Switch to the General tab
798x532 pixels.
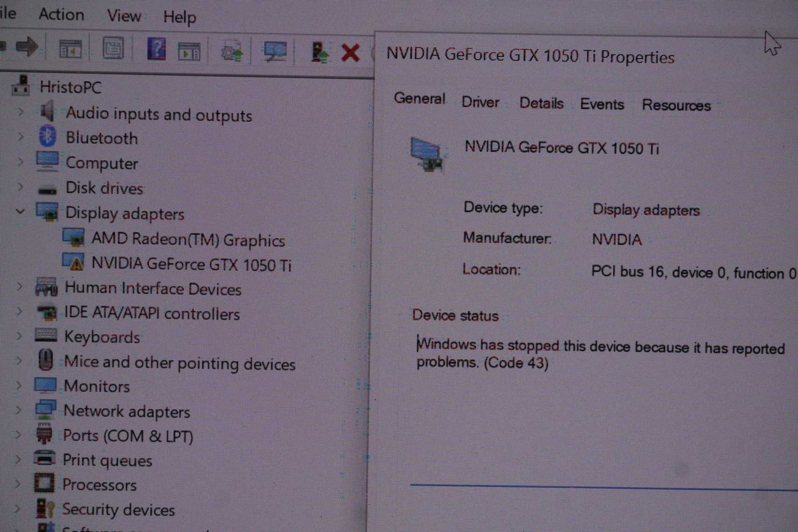coord(420,98)
